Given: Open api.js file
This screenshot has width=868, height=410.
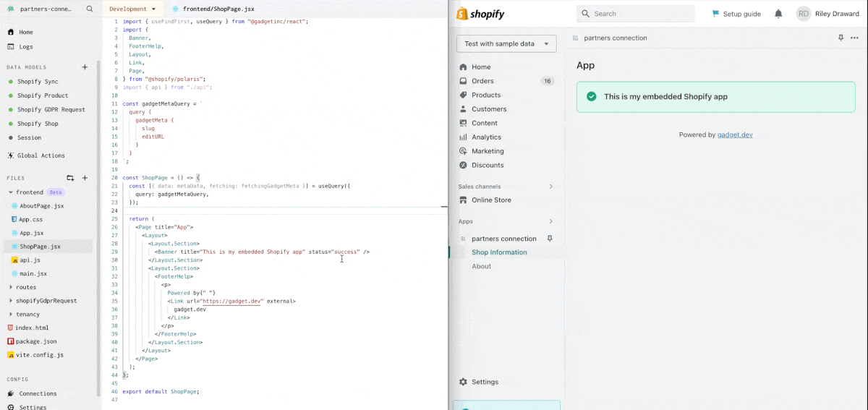Looking at the screenshot, I should pos(30,260).
